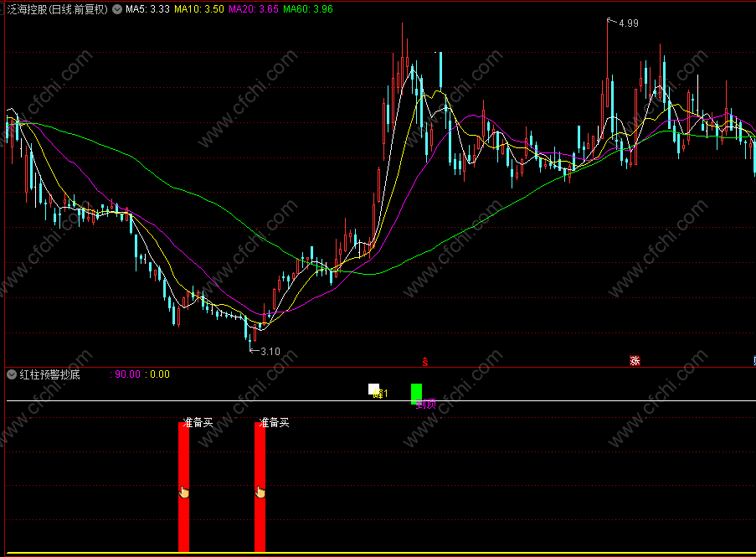Click the red S marker icon
Screen dimensions: 756x557
pyautogui.click(x=425, y=361)
